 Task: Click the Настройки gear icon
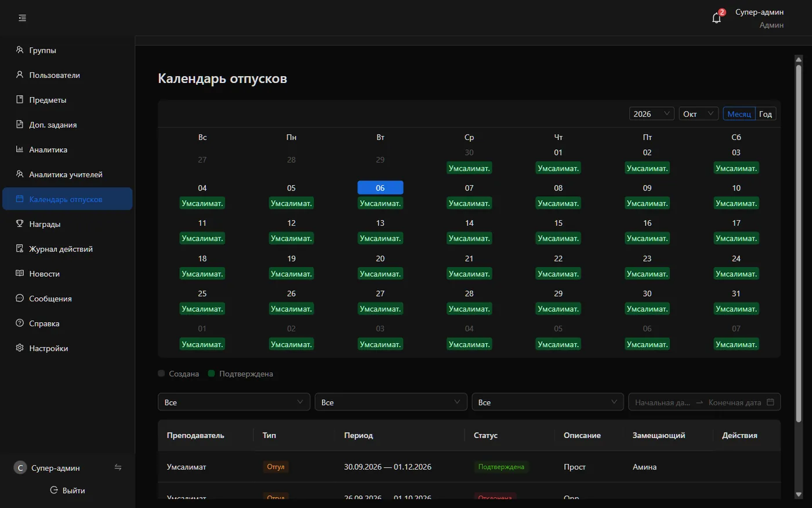(20, 348)
